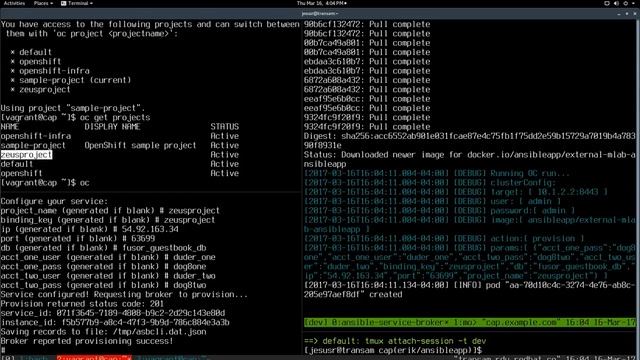Click the terminal window title bar text
This screenshot has width=640, height=360.
point(320,13)
